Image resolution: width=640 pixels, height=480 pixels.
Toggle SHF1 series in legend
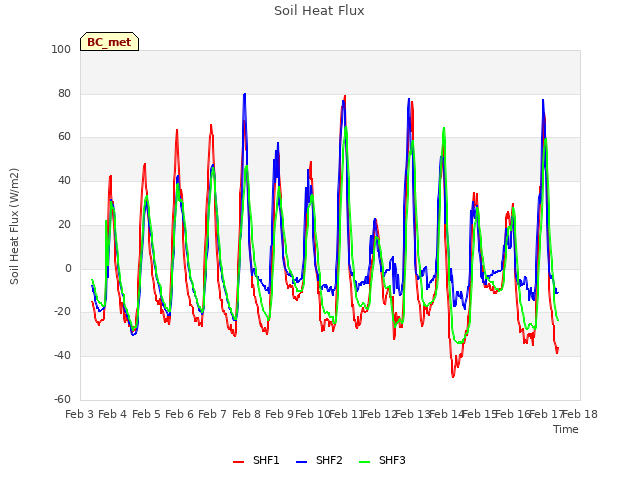[x=256, y=460]
